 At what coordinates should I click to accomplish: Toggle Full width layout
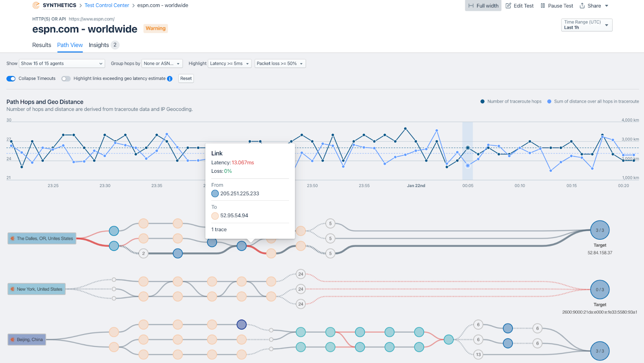point(483,6)
